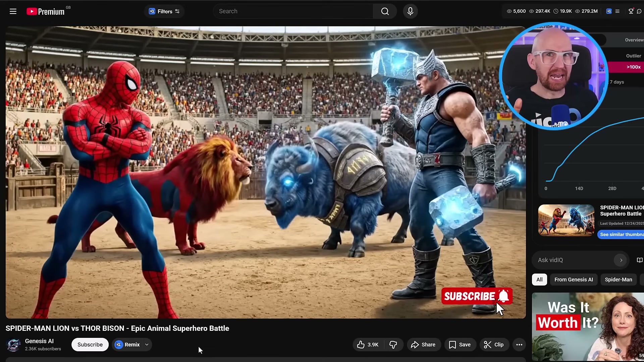Screen dimensions: 644x362
Task: Click the 14D axis label on chart
Action: (x=579, y=188)
